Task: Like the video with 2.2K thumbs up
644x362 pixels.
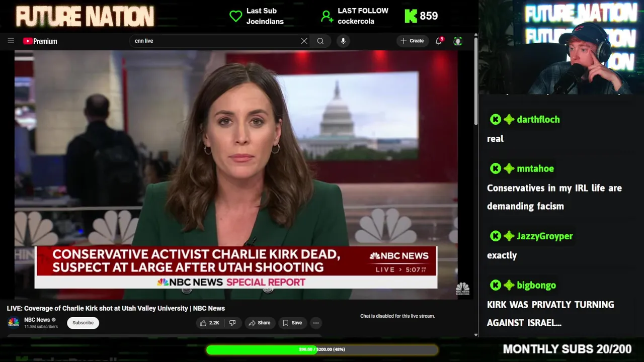Action: (x=209, y=323)
